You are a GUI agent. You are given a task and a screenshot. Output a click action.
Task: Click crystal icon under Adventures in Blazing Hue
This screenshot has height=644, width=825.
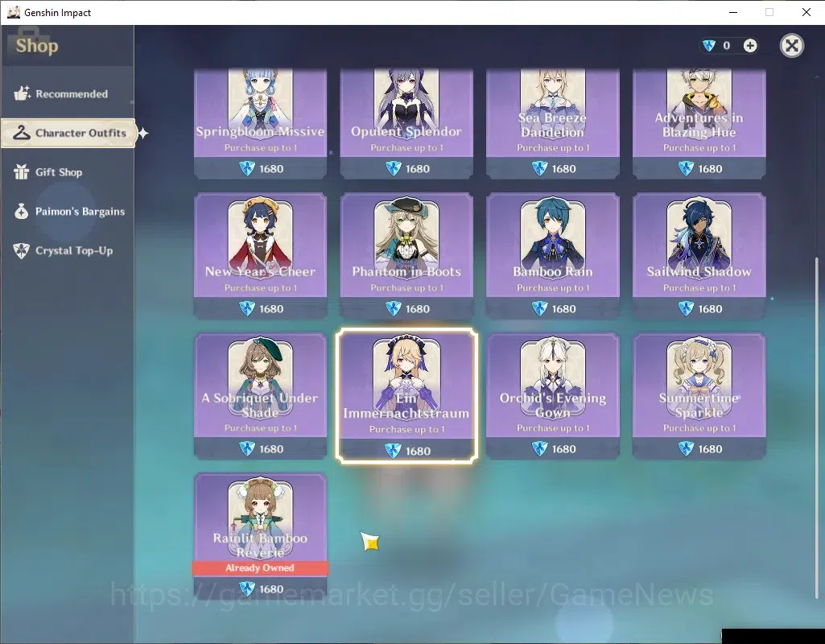(x=686, y=169)
